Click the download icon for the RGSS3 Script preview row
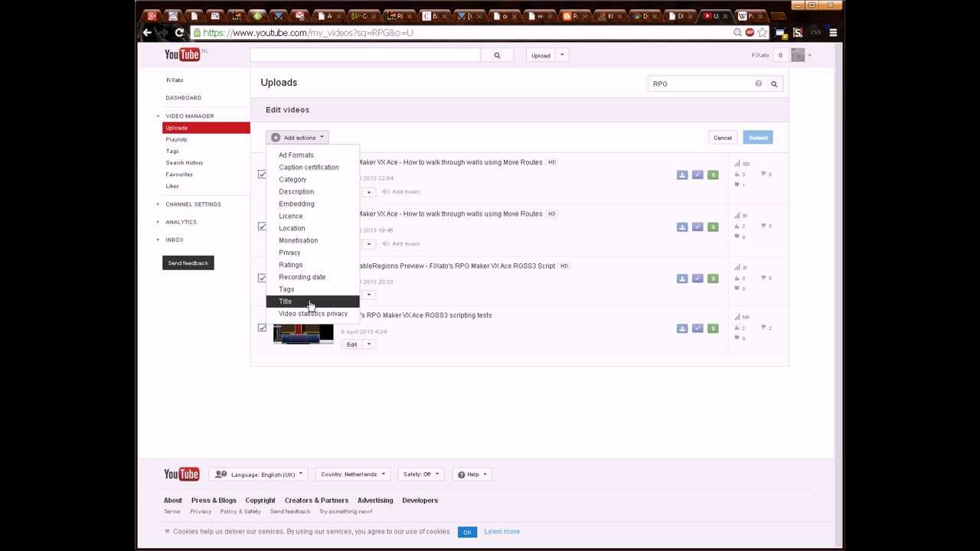Viewport: 980px width, 551px height. coord(682,279)
